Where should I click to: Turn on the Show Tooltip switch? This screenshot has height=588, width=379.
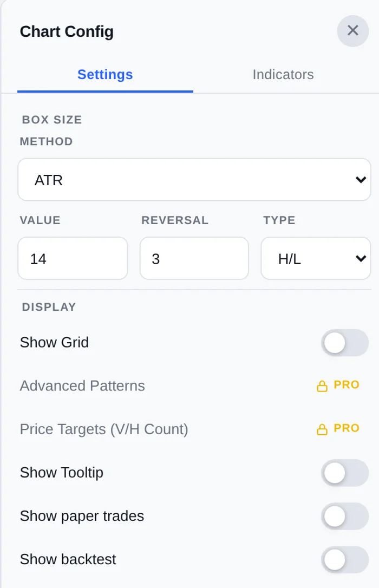(345, 473)
